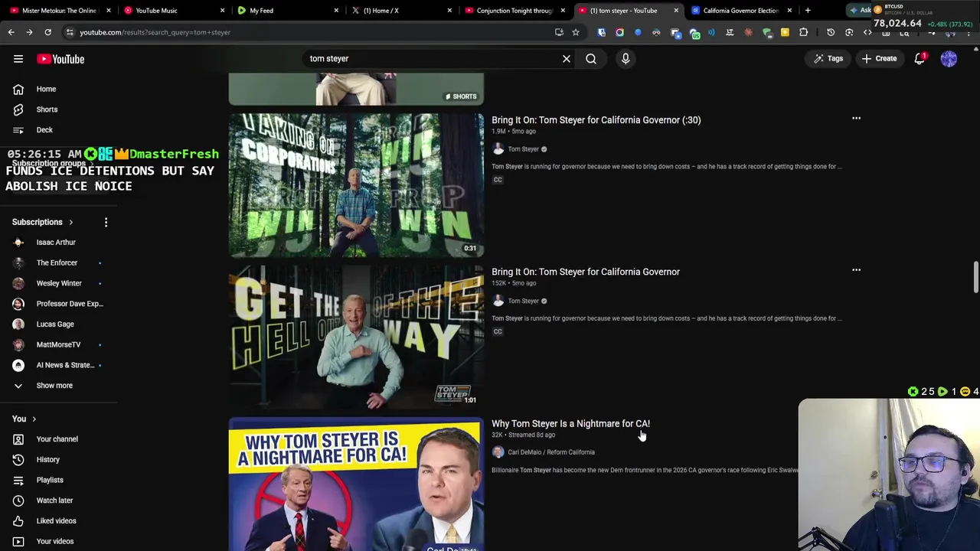Switch to the California Governor Election tab
Viewport: 980px width, 551px height.
(x=740, y=11)
